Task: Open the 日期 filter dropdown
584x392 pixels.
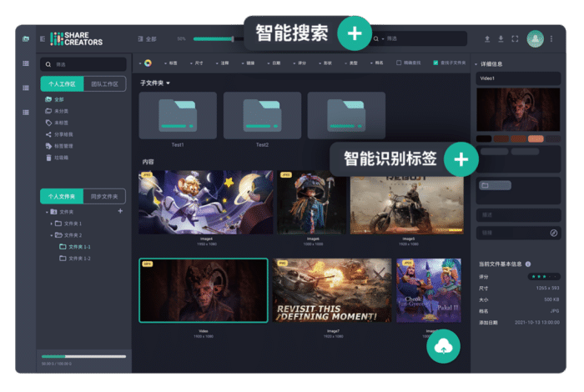Action: [x=274, y=63]
